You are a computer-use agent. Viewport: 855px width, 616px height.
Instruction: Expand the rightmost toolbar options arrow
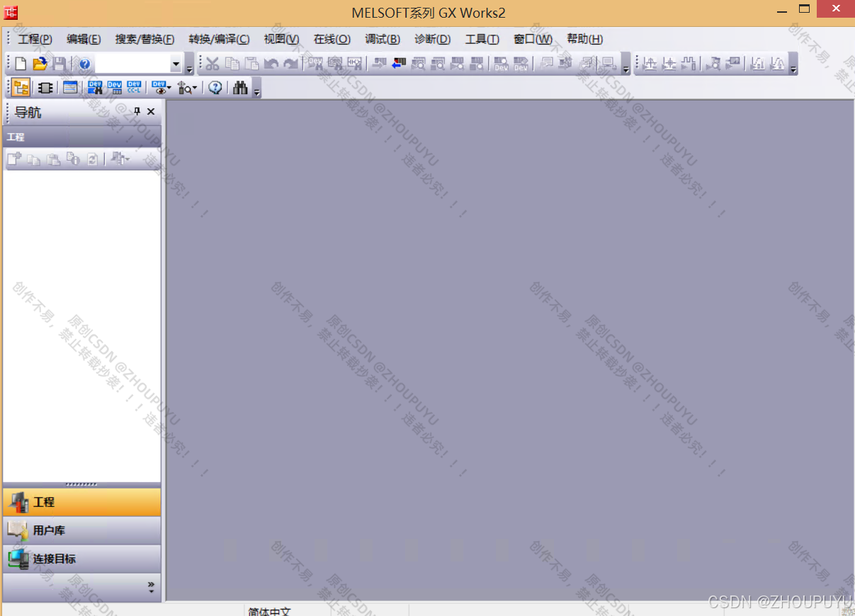click(x=793, y=68)
